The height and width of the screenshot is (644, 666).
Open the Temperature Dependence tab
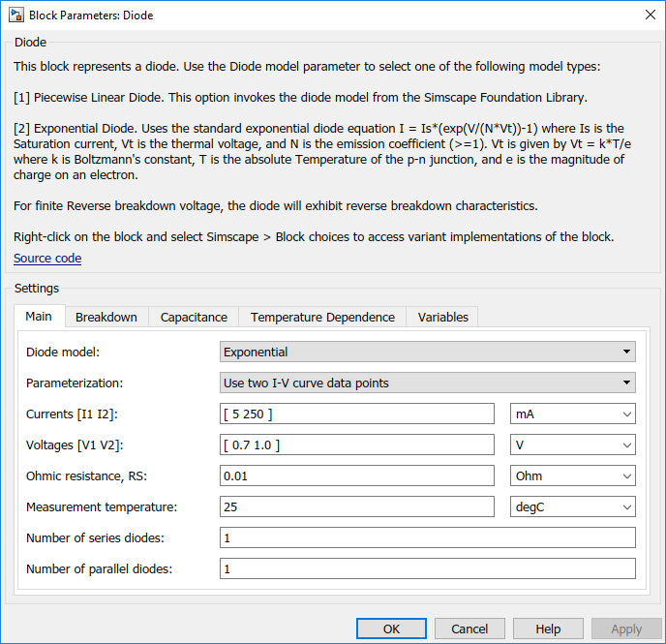(322, 318)
